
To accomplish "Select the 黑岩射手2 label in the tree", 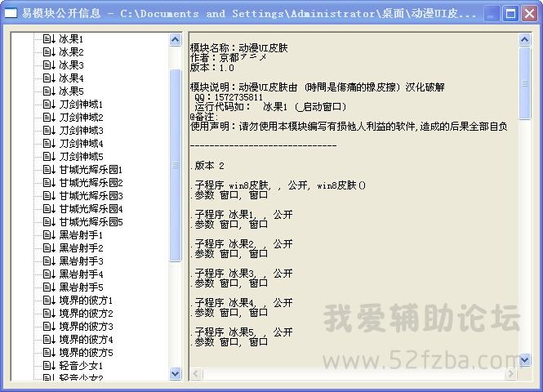I will [x=81, y=248].
